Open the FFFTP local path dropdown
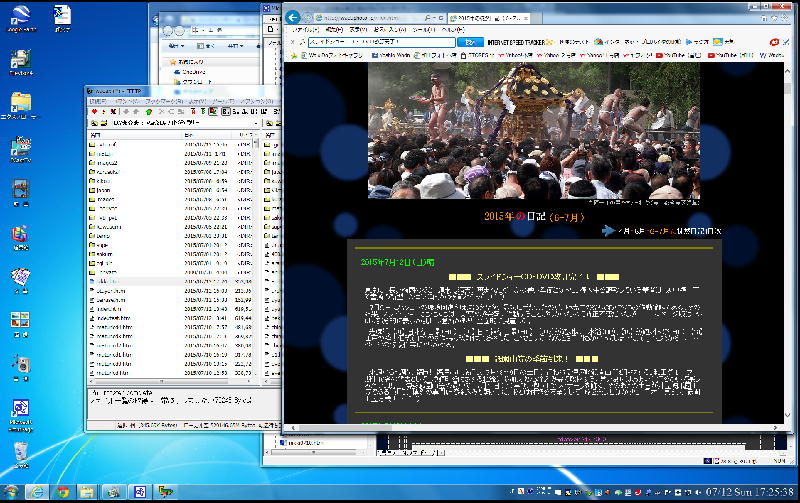The height and width of the screenshot is (503, 800). 256,123
